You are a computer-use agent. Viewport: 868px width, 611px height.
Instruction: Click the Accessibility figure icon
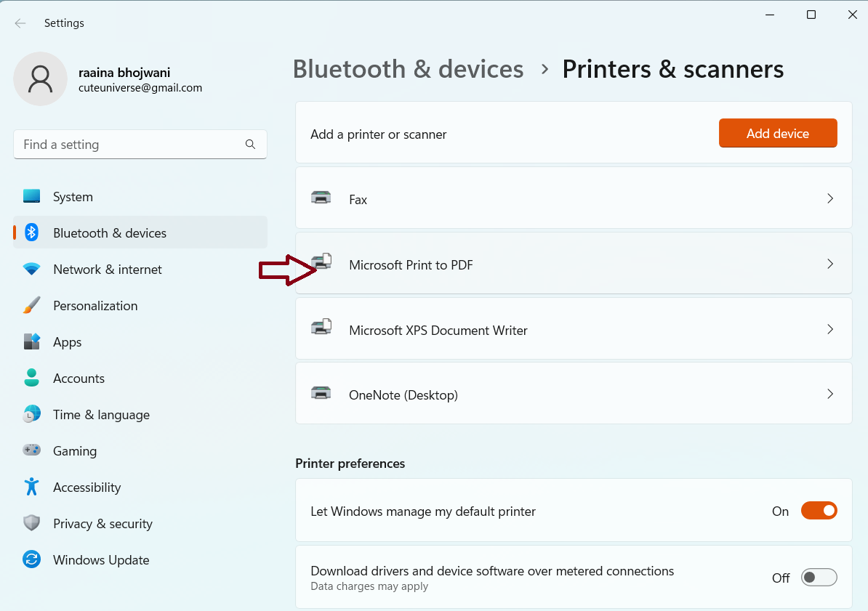(x=31, y=487)
